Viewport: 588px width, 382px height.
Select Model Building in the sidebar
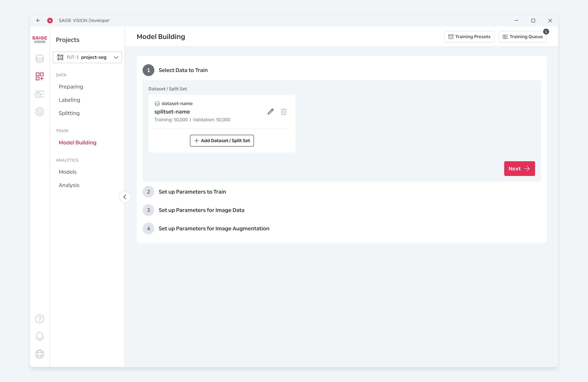click(77, 143)
